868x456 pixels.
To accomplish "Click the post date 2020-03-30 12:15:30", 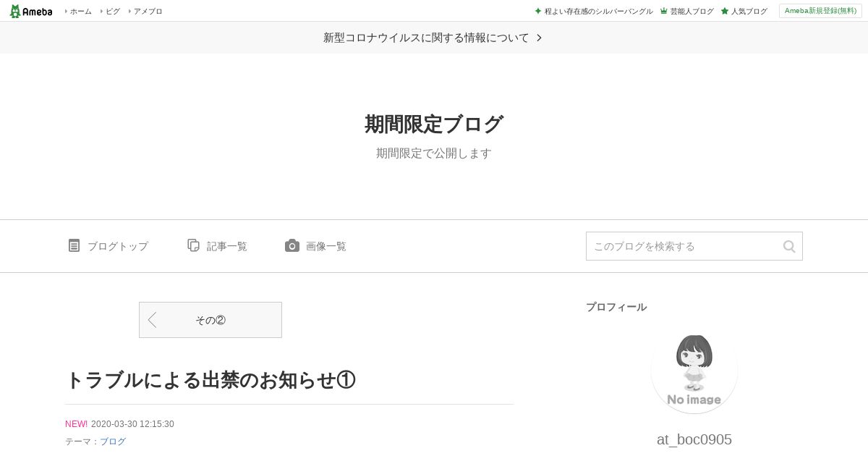I will coord(132,424).
